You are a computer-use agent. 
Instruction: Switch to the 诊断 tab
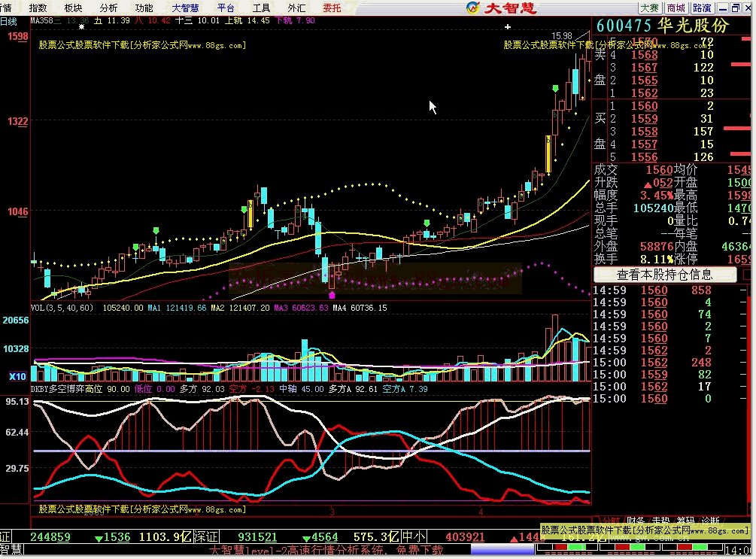711,521
